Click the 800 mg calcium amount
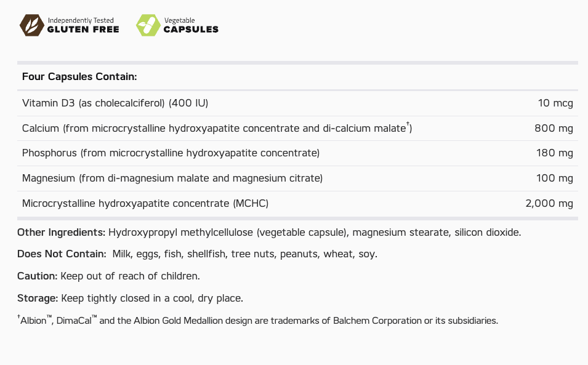The height and width of the screenshot is (365, 588). [554, 128]
